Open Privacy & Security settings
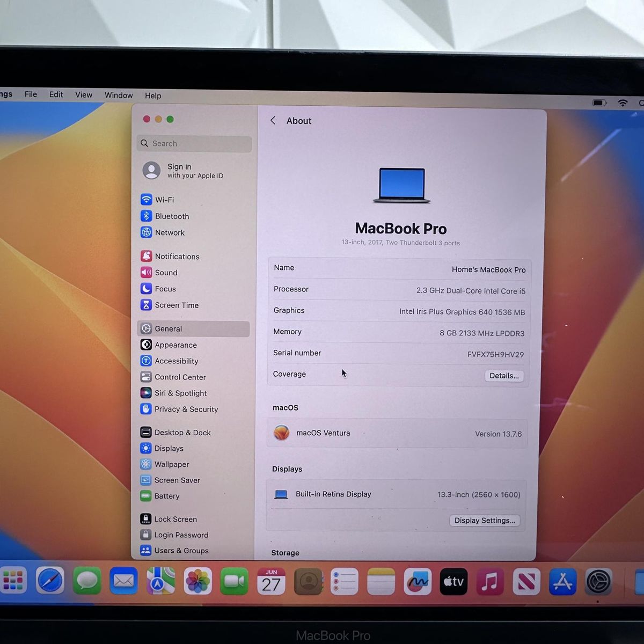Image resolution: width=644 pixels, height=644 pixels. tap(179, 409)
